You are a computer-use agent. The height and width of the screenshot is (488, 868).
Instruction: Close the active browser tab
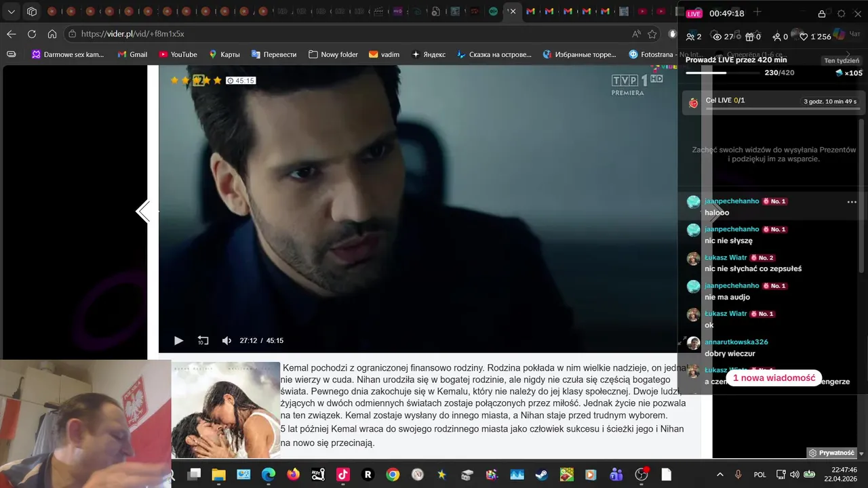513,12
